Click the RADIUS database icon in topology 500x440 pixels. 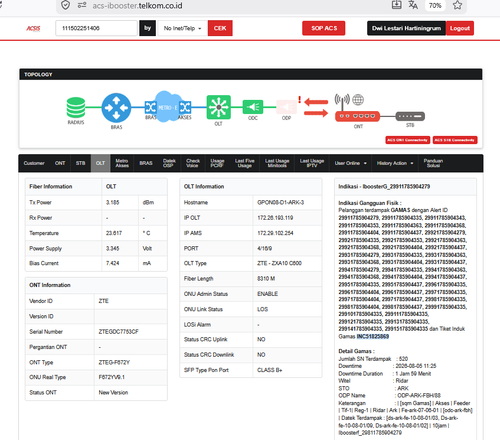(76, 107)
